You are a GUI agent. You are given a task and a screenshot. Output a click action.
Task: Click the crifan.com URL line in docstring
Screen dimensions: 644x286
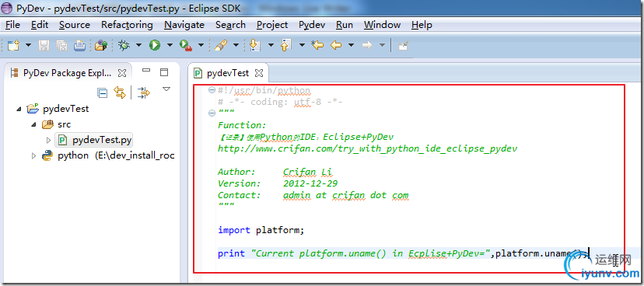[x=368, y=148]
